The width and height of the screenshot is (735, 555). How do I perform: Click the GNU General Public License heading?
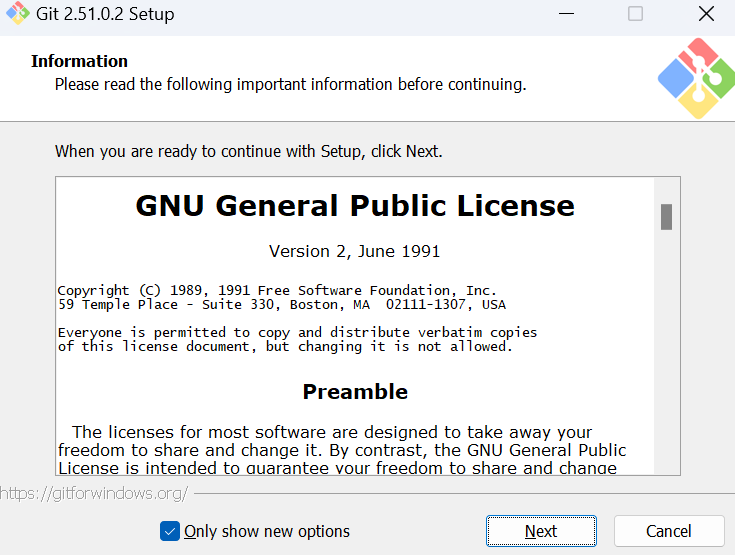(355, 205)
